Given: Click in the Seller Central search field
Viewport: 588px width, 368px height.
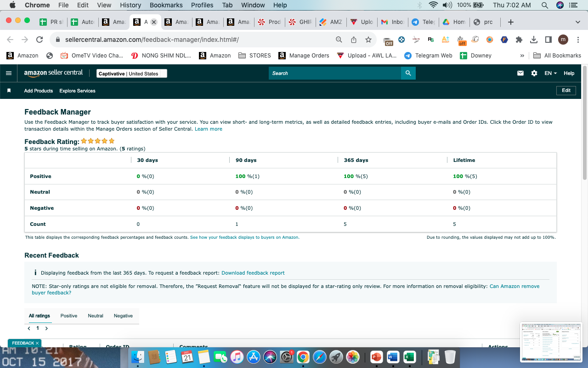Looking at the screenshot, I should tap(335, 73).
